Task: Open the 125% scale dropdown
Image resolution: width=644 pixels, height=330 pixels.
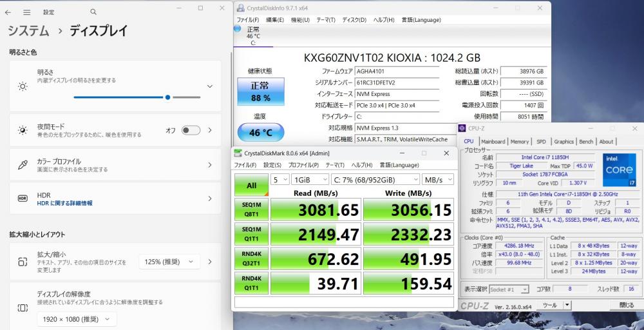Action: tap(169, 262)
